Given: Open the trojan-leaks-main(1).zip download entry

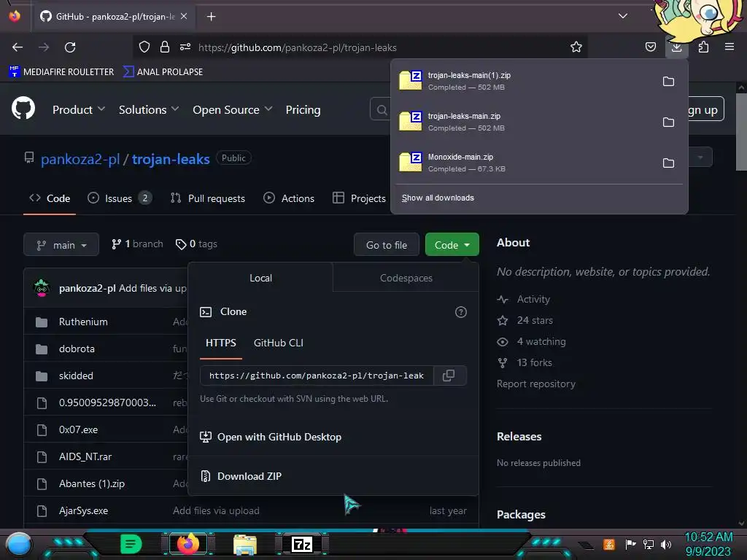Looking at the screenshot, I should 524,82.
